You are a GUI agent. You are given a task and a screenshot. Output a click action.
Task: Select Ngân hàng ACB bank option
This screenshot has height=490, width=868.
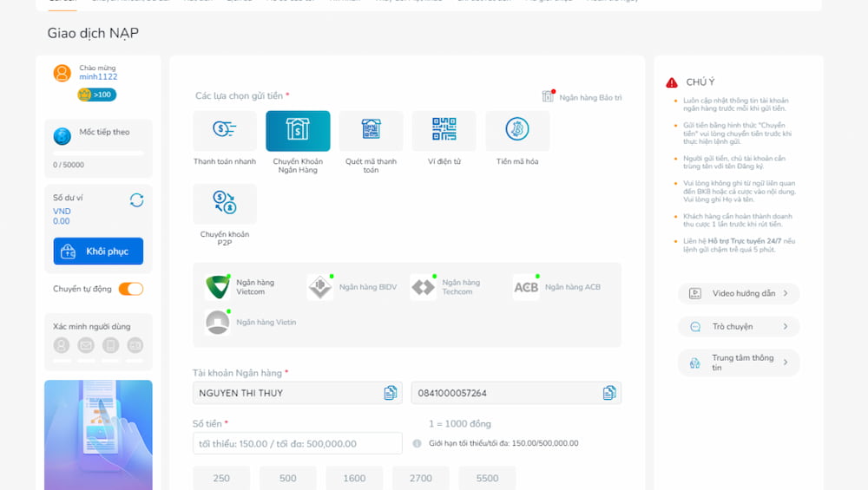coord(558,287)
